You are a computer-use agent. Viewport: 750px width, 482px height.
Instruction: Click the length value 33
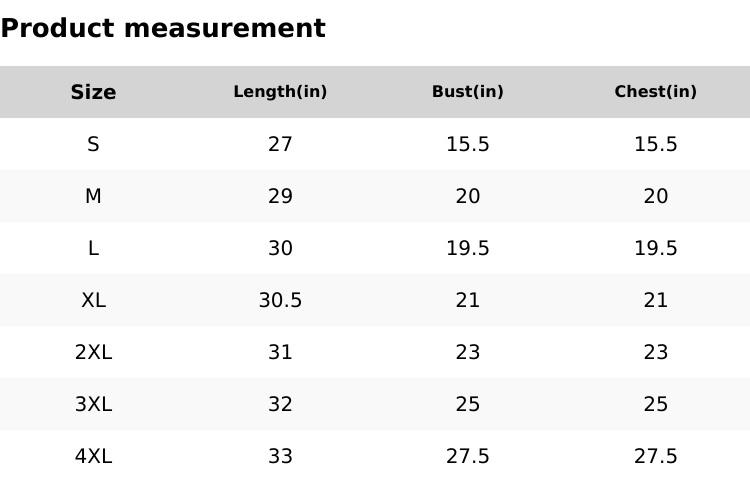point(280,456)
